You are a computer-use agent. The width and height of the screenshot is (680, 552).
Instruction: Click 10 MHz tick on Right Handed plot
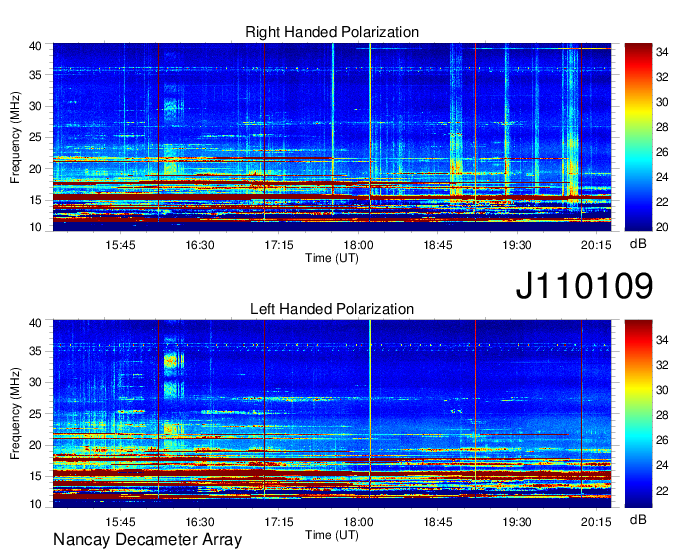[35, 227]
